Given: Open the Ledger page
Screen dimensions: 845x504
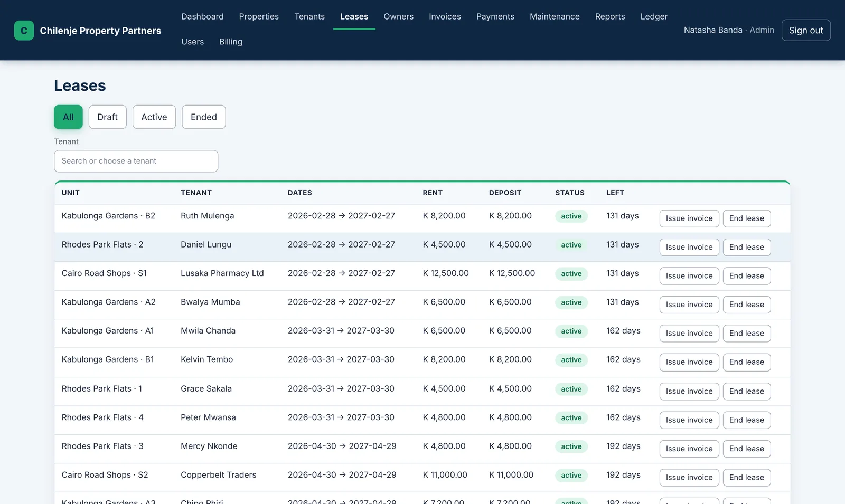Looking at the screenshot, I should point(654,16).
